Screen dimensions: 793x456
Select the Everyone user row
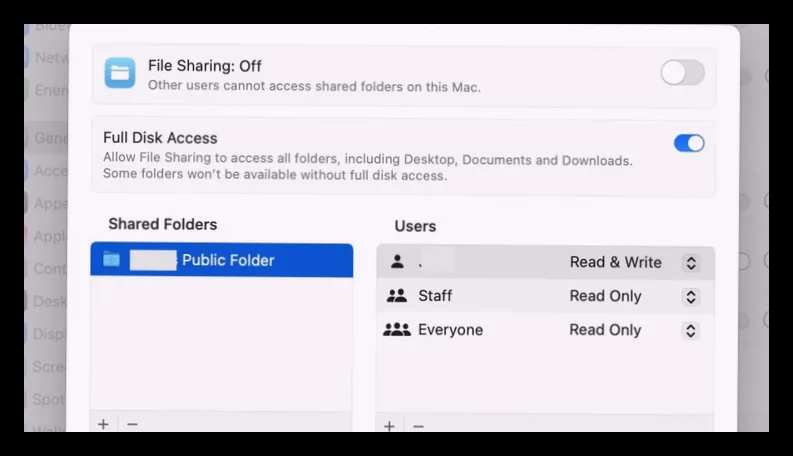tap(545, 330)
